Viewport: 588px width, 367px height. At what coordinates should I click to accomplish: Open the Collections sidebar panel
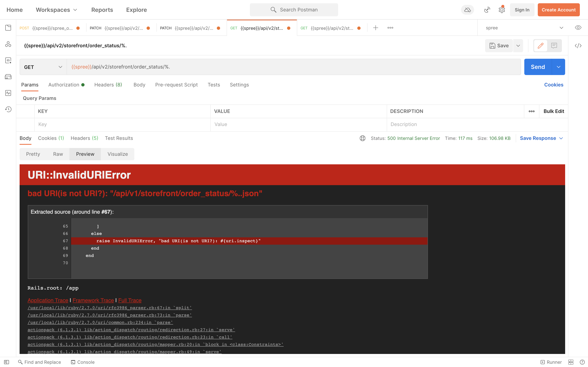coord(8,28)
